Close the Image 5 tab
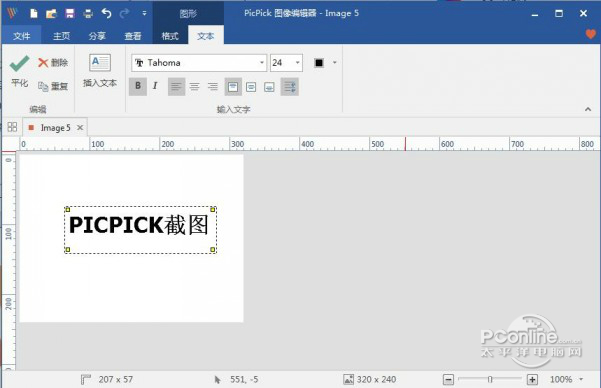The image size is (601, 388). pyautogui.click(x=80, y=127)
